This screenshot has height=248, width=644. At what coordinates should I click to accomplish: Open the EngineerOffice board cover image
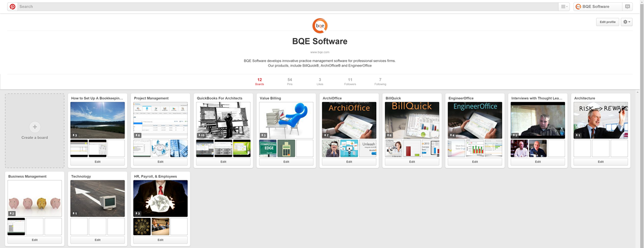point(475,120)
